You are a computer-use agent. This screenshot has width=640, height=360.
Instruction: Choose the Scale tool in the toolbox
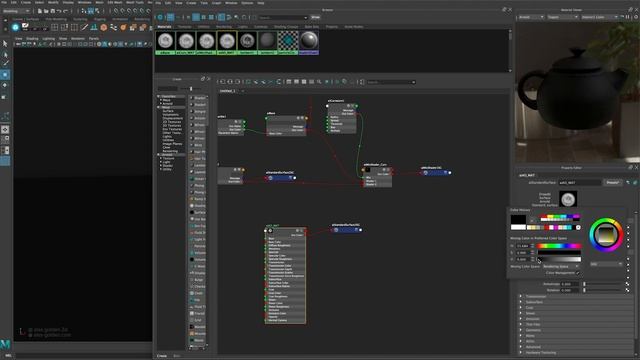click(5, 97)
